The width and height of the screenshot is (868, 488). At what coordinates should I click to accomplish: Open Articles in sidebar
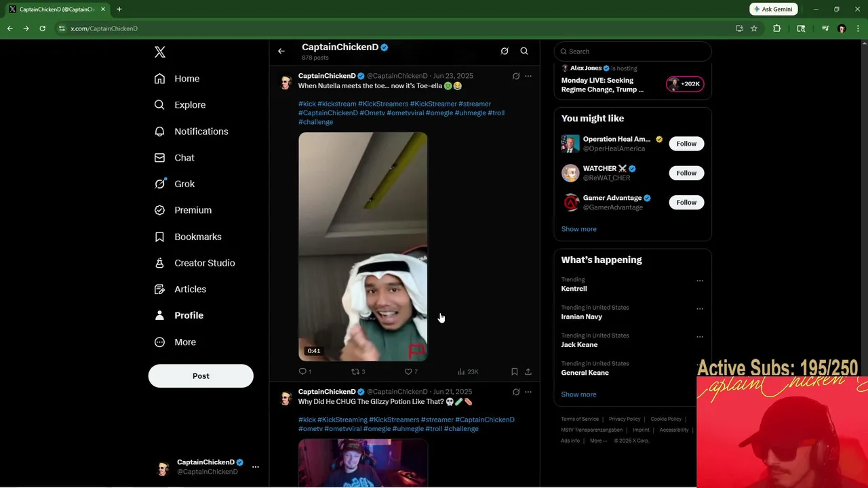point(180,289)
